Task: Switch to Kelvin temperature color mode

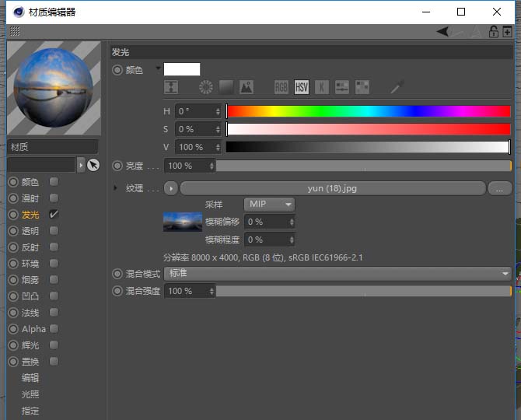Action: tap(321, 87)
